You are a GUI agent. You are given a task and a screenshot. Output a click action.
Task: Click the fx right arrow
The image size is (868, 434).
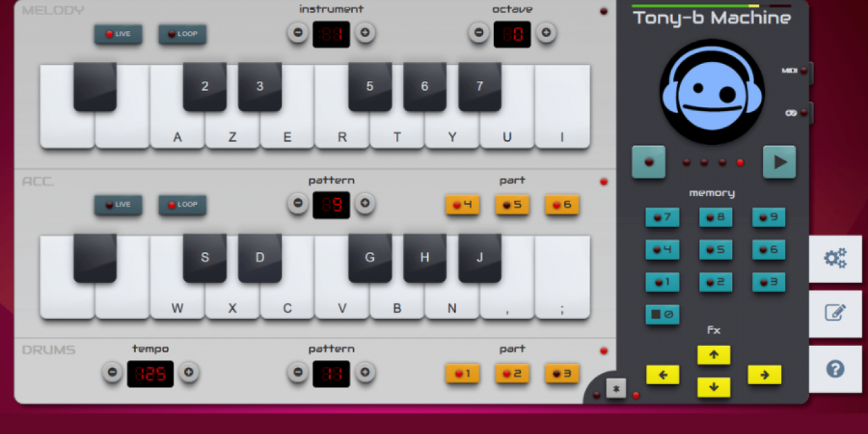pos(764,375)
